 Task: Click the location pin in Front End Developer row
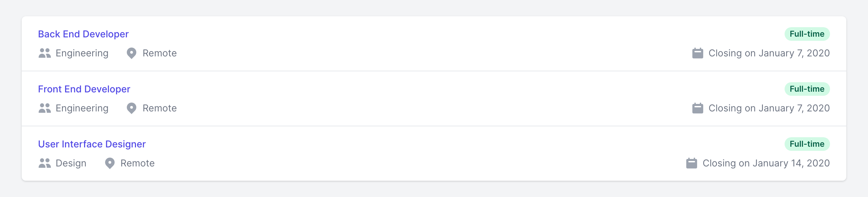(132, 108)
